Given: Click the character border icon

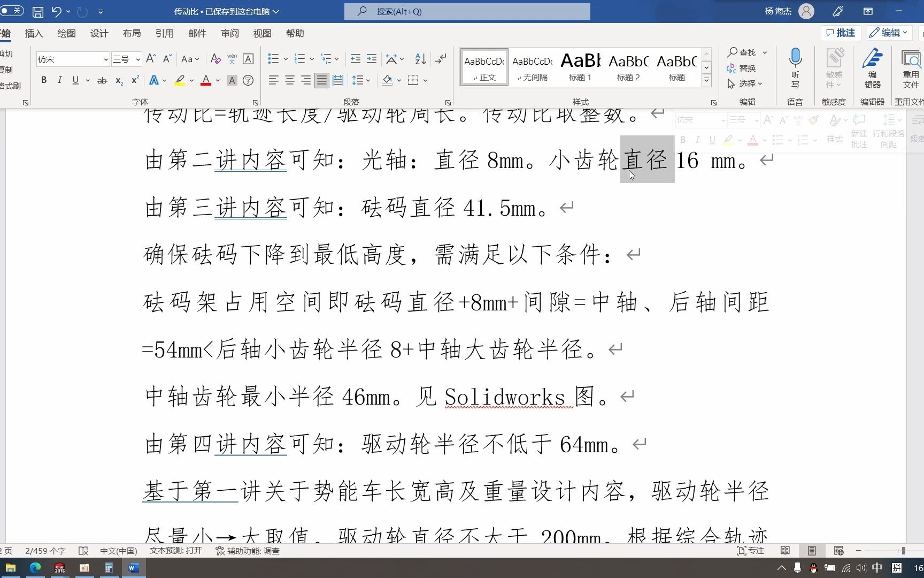Looking at the screenshot, I should pos(248,59).
